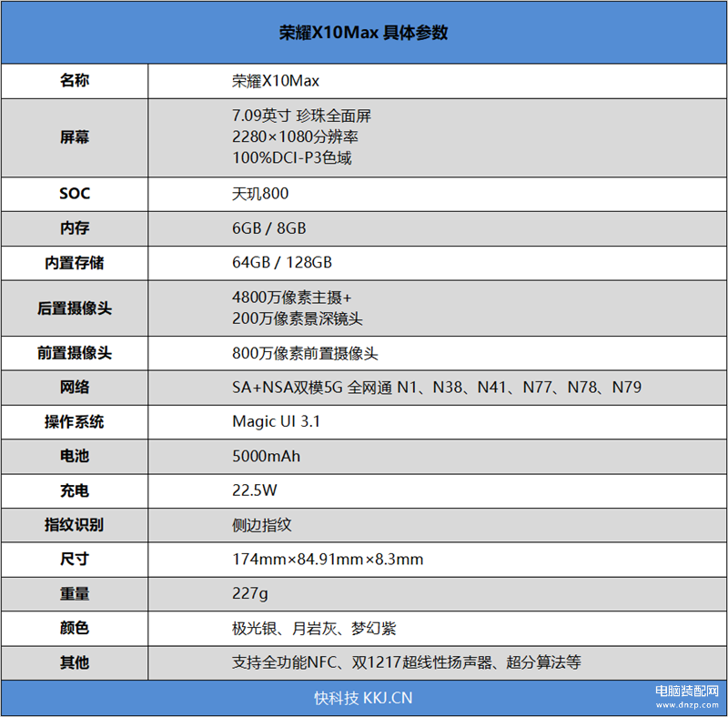Click the dimensions value 174mm×84.91mm×8.3mm
The image size is (728, 717).
pyautogui.click(x=328, y=559)
